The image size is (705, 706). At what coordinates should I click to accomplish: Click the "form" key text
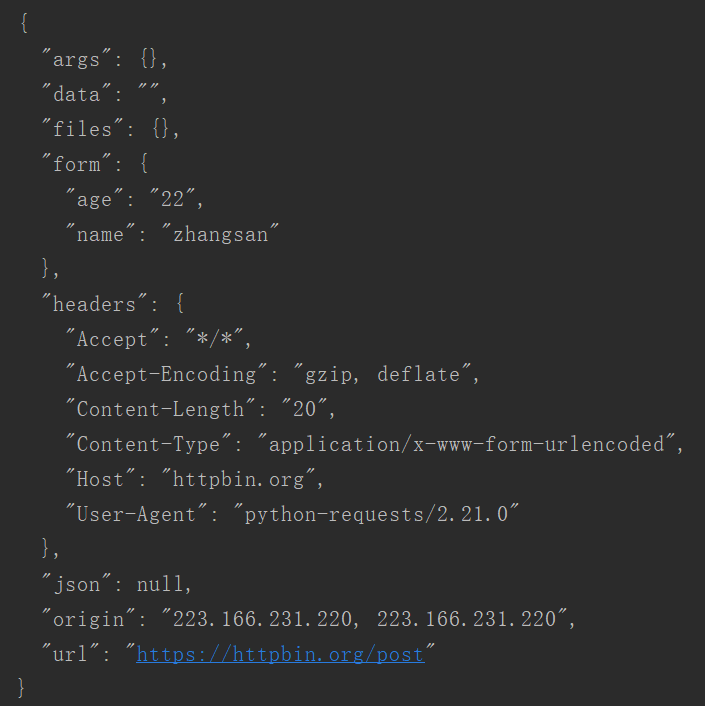(x=77, y=164)
